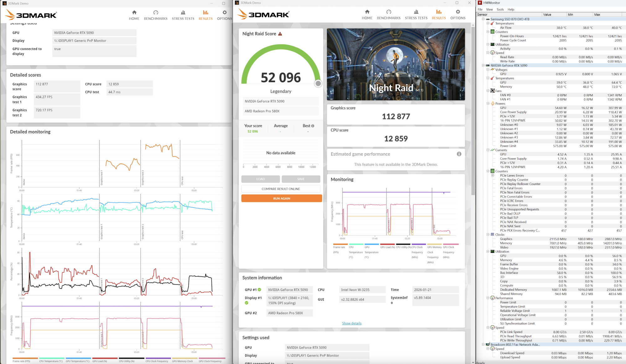
Task: Open STRESS TESTS in the right 3DMark window
Action: pyautogui.click(x=416, y=14)
